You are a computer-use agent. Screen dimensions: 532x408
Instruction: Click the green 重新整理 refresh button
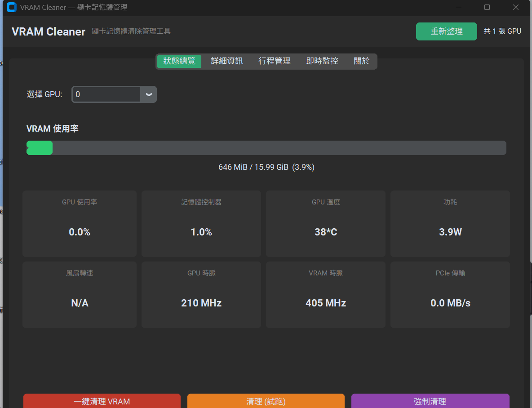coord(447,31)
